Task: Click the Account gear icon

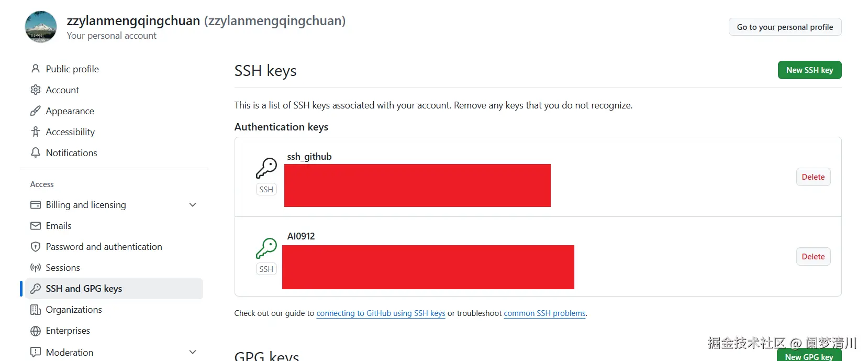Action: [x=36, y=90]
